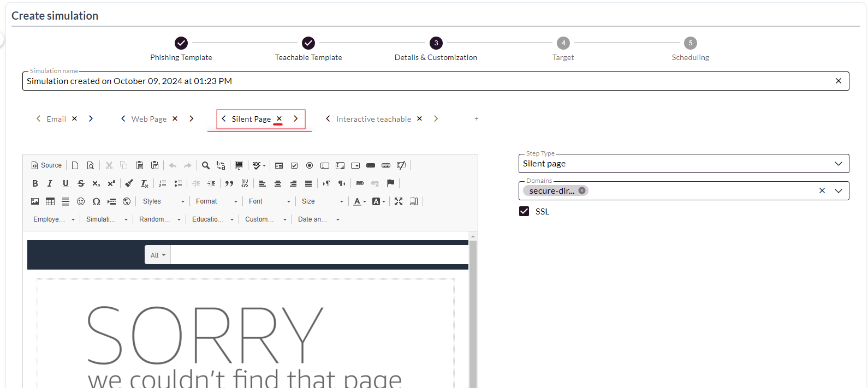Expand the Font dropdown
868x388 pixels.
point(270,201)
